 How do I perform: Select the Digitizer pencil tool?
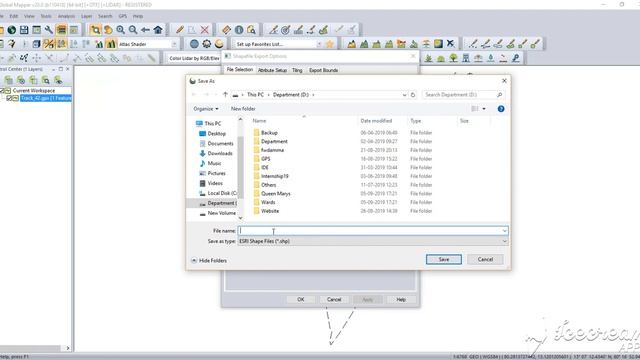click(180, 30)
